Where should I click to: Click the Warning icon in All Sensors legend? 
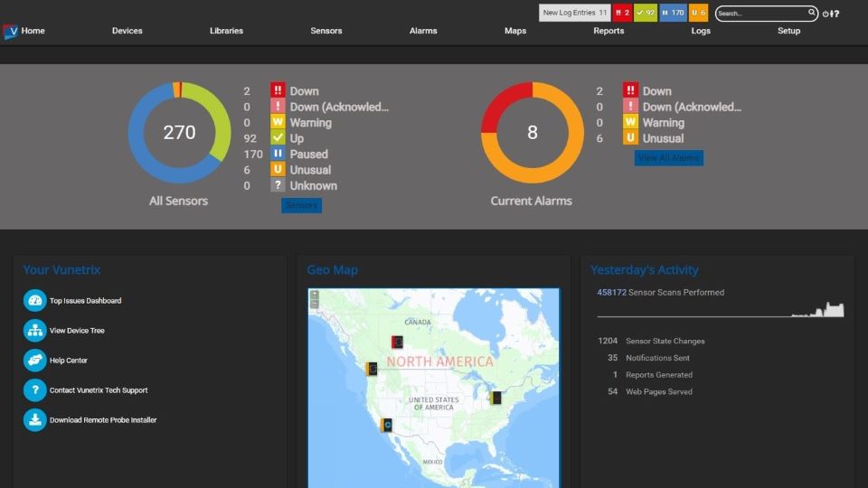(x=278, y=122)
